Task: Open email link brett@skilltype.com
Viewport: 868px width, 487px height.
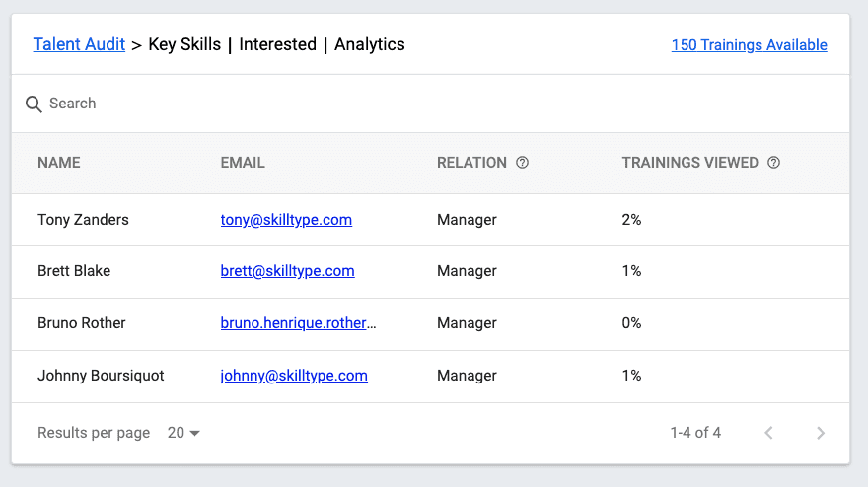Action: point(287,271)
